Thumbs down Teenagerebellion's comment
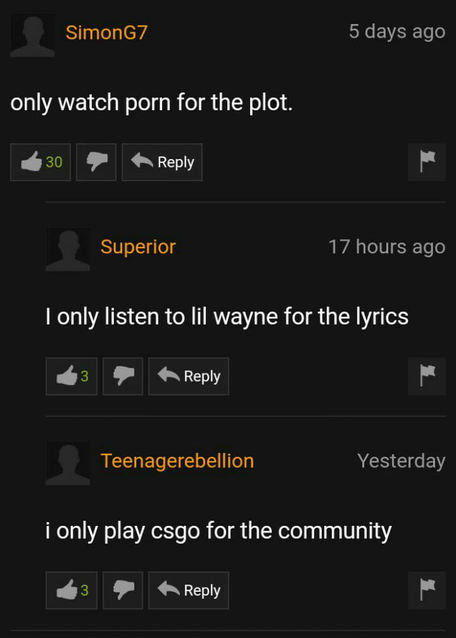 point(123,590)
